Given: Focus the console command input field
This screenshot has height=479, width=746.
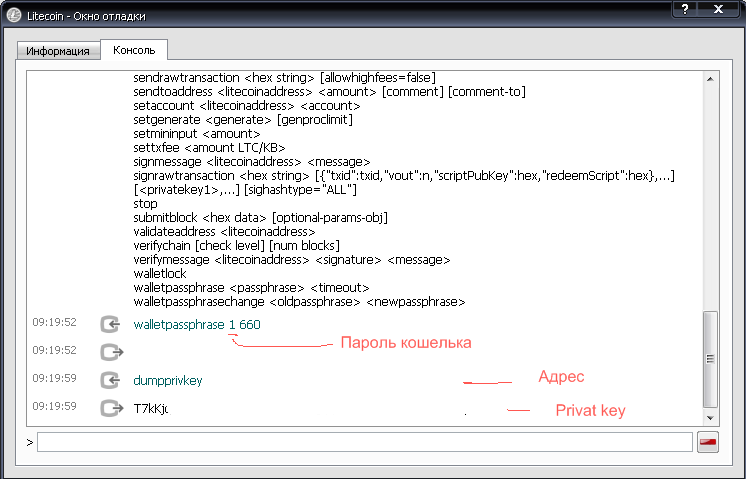Looking at the screenshot, I should point(364,442).
